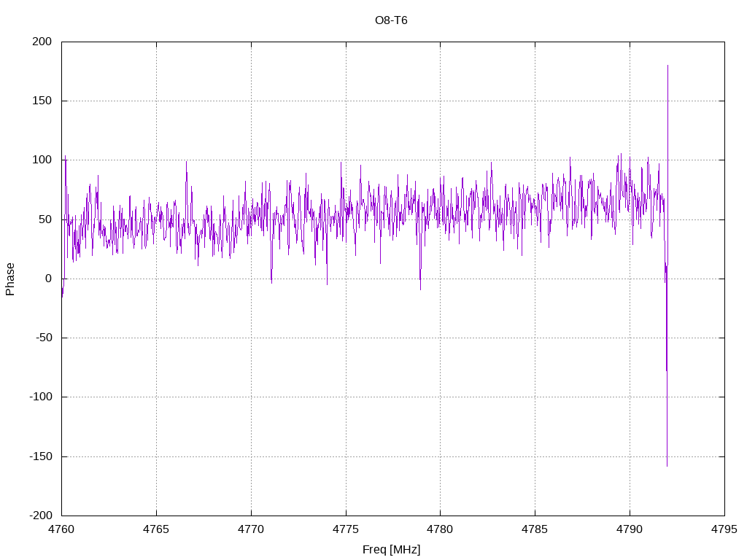
Task: Click the x-axis tick 4770
Action: 251,529
